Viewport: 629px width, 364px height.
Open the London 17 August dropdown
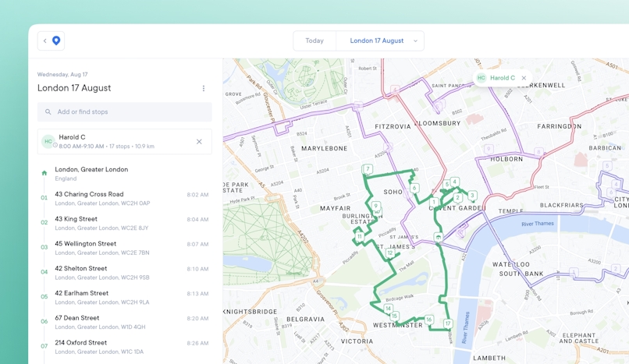point(380,41)
